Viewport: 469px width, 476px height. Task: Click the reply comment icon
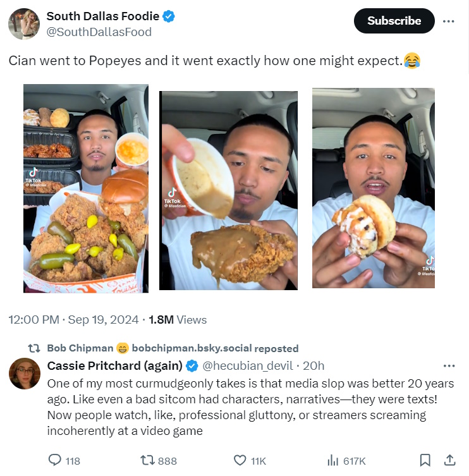point(56,460)
